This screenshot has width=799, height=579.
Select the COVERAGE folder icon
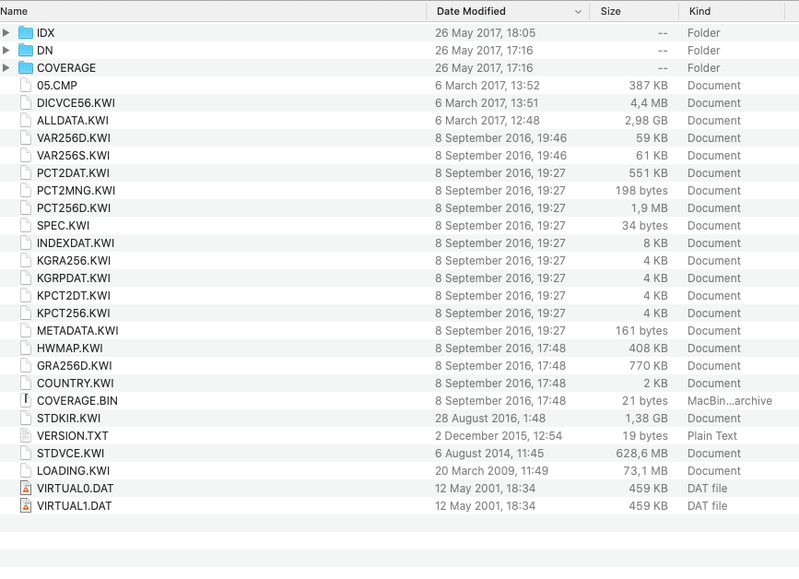(25, 68)
